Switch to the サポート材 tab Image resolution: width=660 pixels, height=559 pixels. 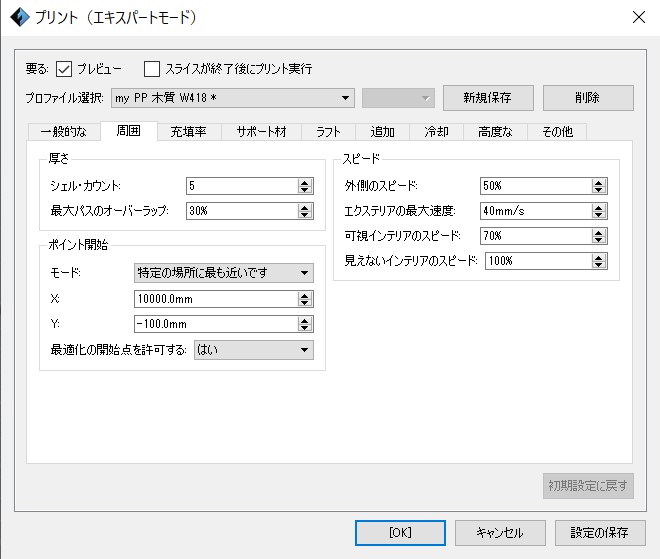261,132
